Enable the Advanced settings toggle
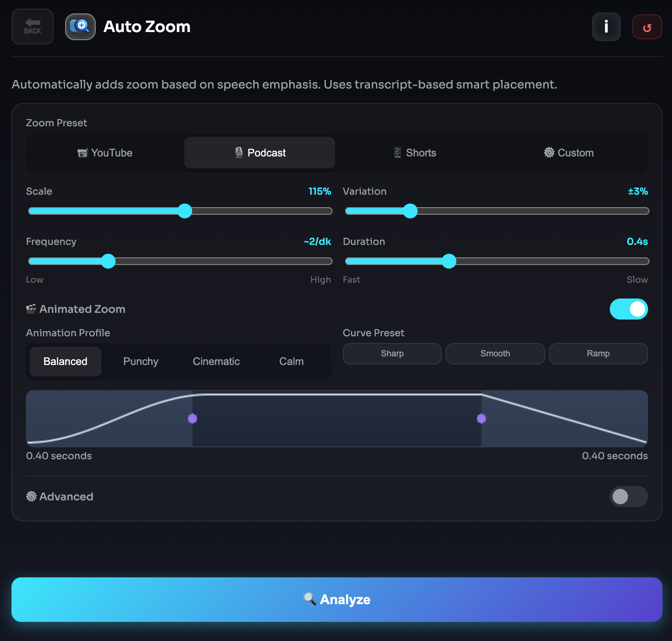672x641 pixels. 628,497
